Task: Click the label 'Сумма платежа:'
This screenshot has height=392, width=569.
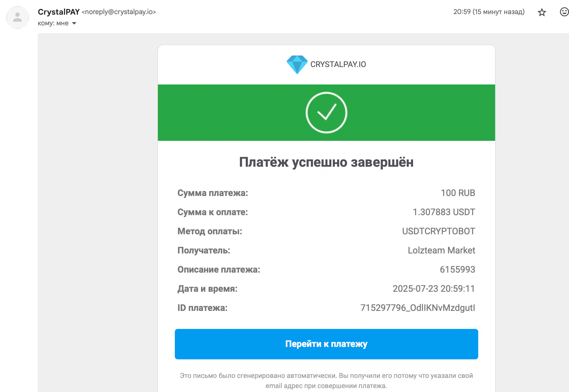Action: [x=213, y=193]
